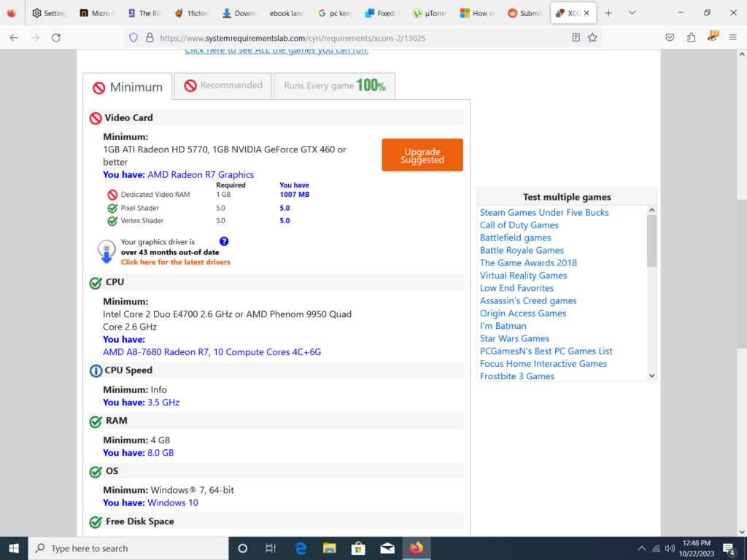Open Star Wars Games list
747x560 pixels.
(x=514, y=338)
